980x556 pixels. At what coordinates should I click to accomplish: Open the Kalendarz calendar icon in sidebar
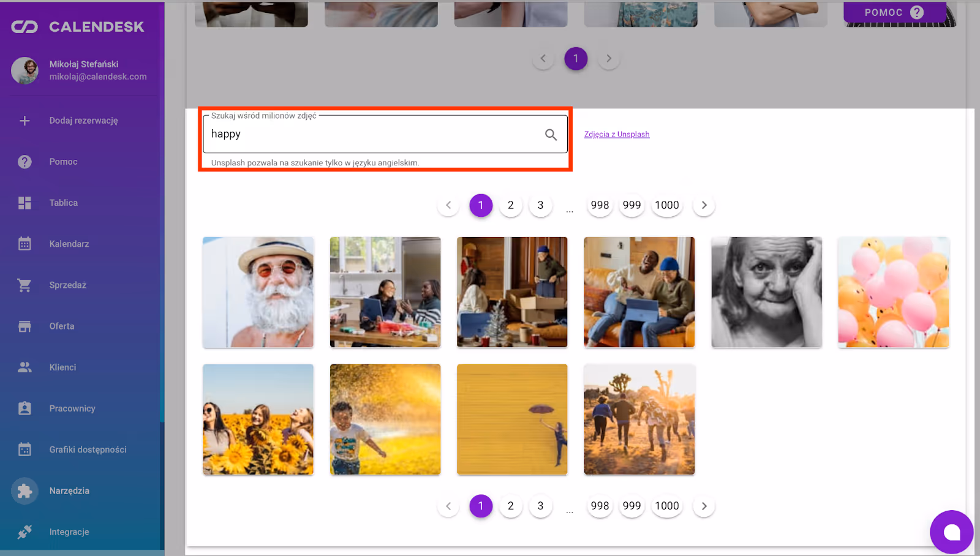[24, 243]
